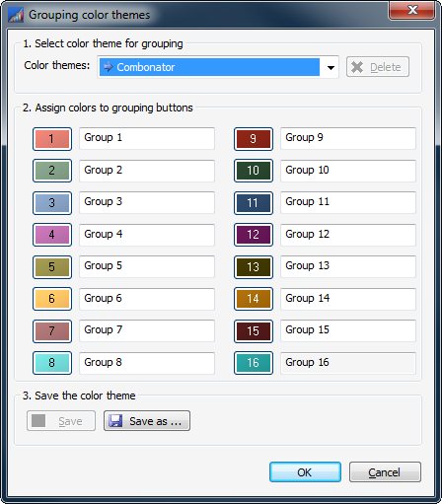The image size is (442, 504).
Task: Select the dark brown swatch 13
Action: pyautogui.click(x=254, y=267)
